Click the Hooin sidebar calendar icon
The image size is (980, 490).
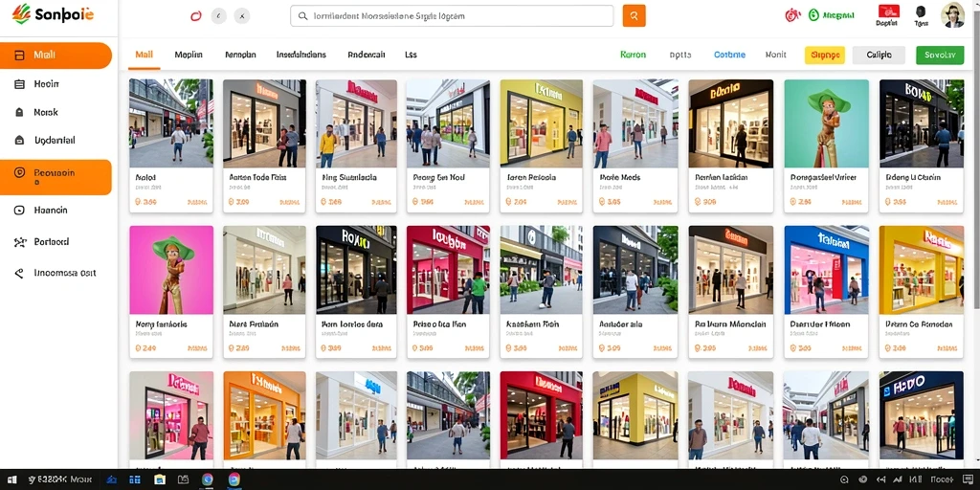[x=19, y=84]
